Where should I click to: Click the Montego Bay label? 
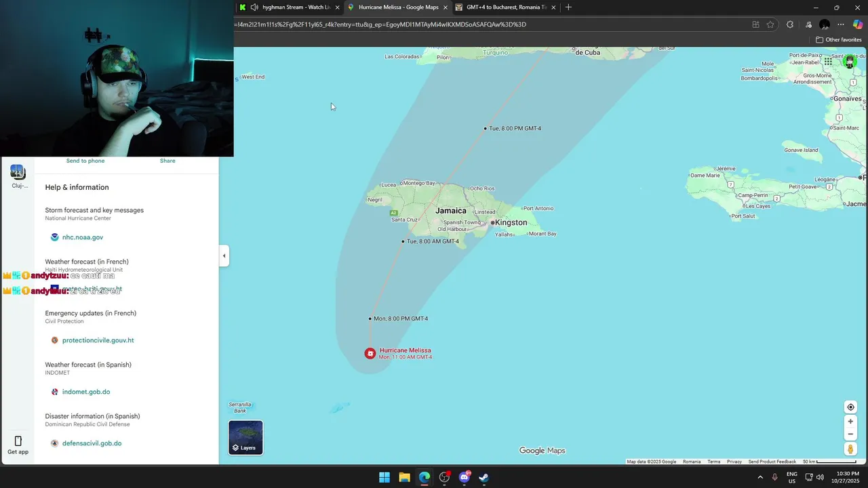point(419,183)
